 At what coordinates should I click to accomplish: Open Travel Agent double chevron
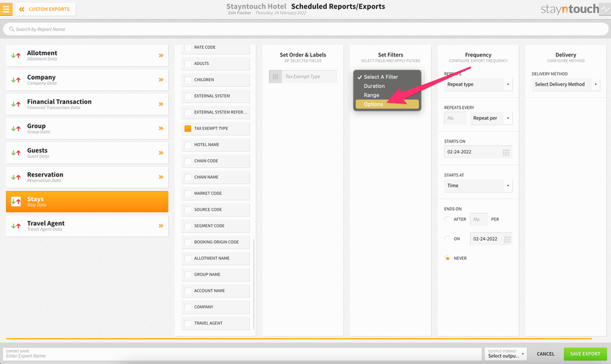[161, 226]
